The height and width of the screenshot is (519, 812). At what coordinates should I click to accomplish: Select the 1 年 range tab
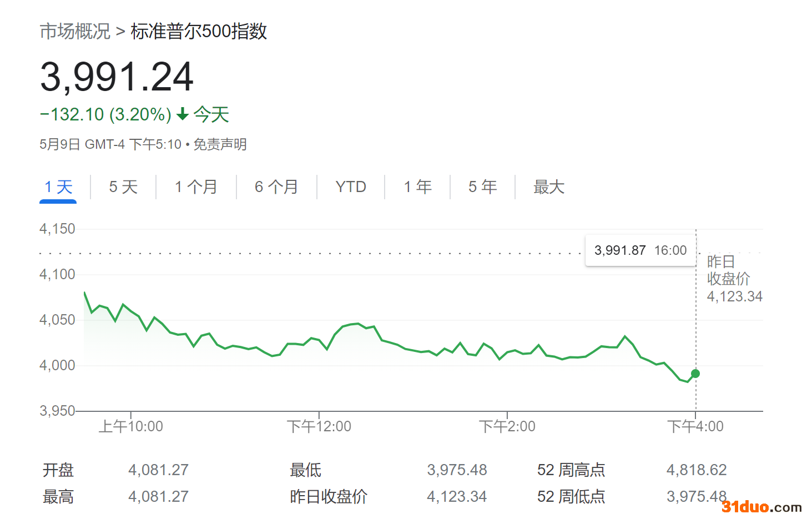(417, 187)
